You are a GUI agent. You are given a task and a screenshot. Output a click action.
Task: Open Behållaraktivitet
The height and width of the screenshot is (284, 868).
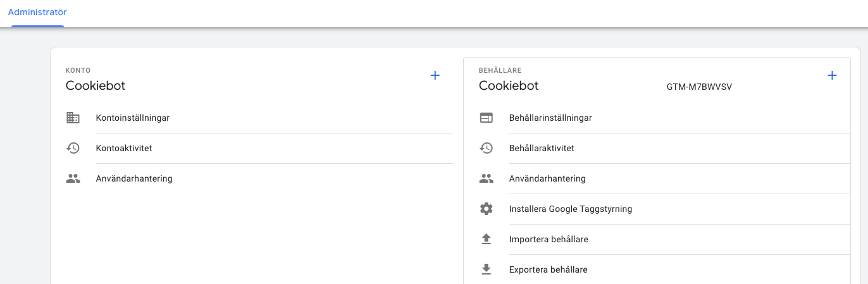[x=542, y=148]
